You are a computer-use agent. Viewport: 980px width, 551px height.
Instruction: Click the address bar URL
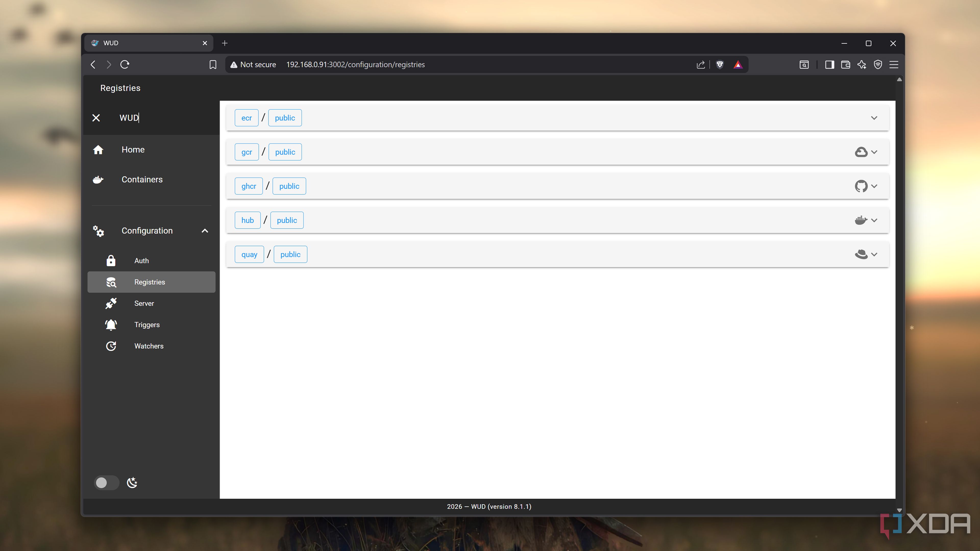point(355,65)
